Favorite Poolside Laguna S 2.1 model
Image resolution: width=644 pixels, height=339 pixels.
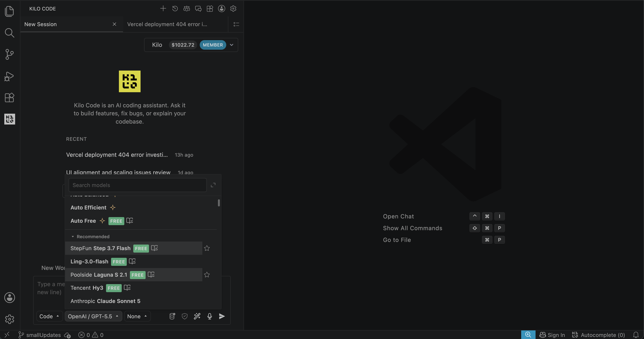207,275
